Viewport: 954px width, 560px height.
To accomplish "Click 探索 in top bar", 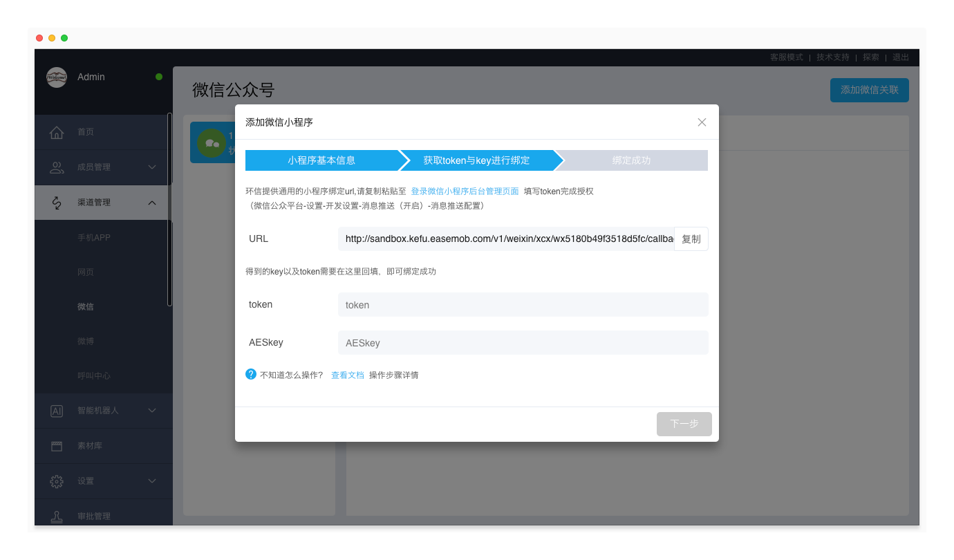I will (x=871, y=57).
